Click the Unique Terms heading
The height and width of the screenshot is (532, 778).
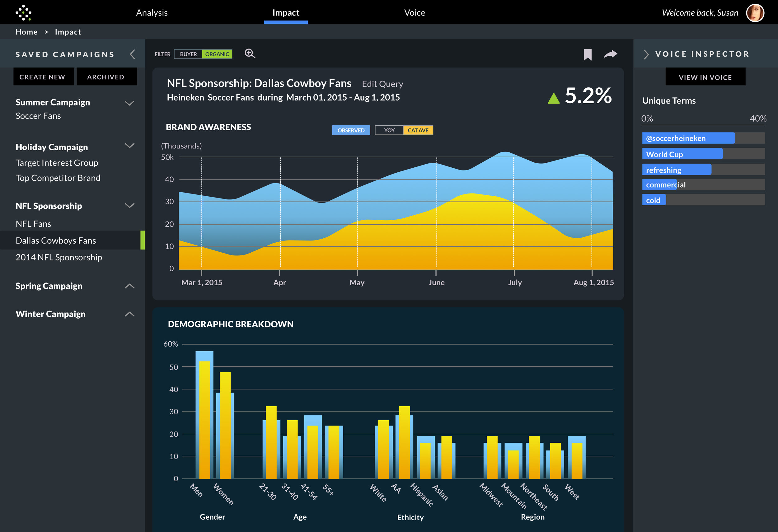point(669,101)
